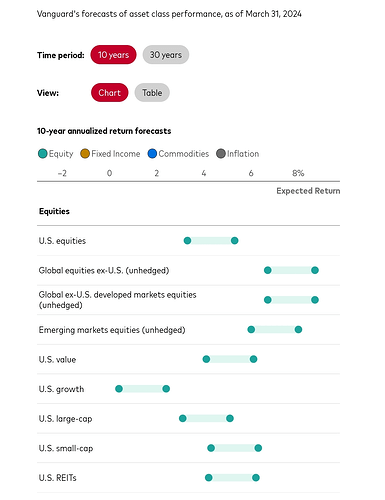Viewport: 385px width, 500px height.
Task: Click the upper dot for Emerging markets equities
Action: (298, 330)
